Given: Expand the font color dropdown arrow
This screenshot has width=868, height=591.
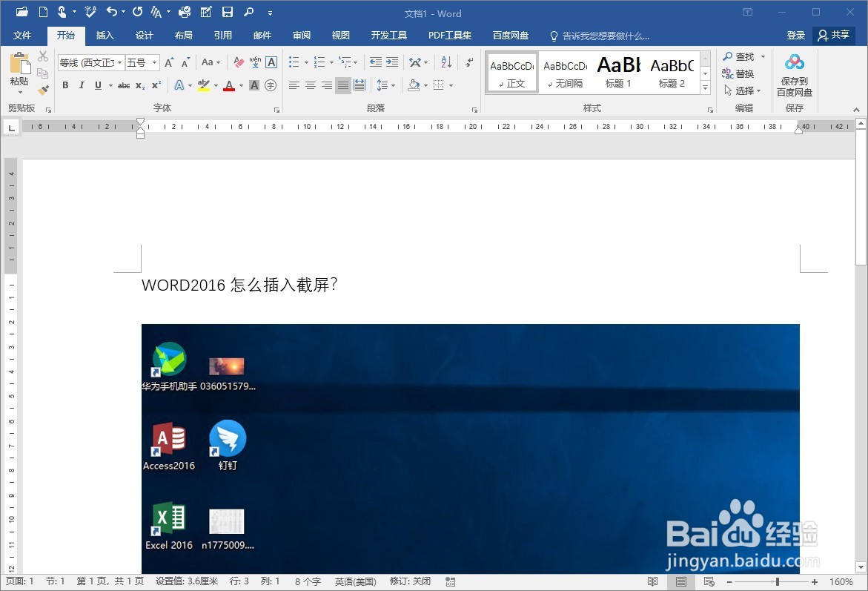Looking at the screenshot, I should coord(240,85).
